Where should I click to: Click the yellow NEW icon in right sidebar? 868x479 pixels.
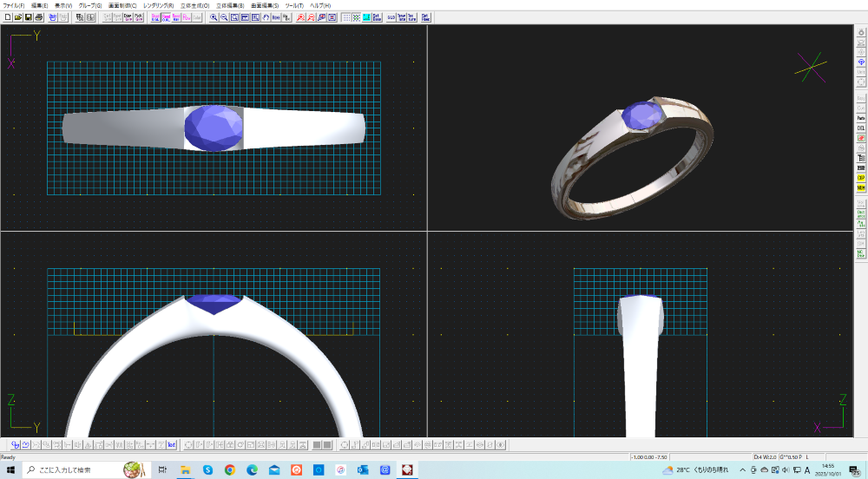tap(861, 187)
